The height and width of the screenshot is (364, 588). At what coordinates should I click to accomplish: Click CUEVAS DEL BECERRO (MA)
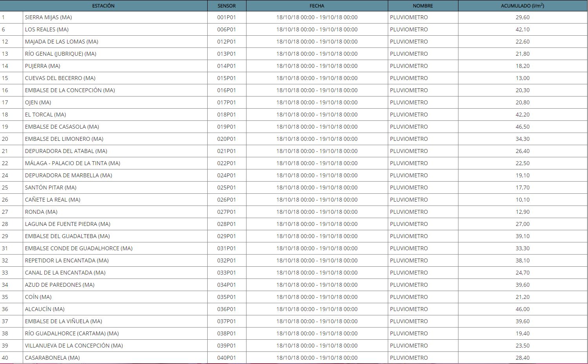[60, 78]
